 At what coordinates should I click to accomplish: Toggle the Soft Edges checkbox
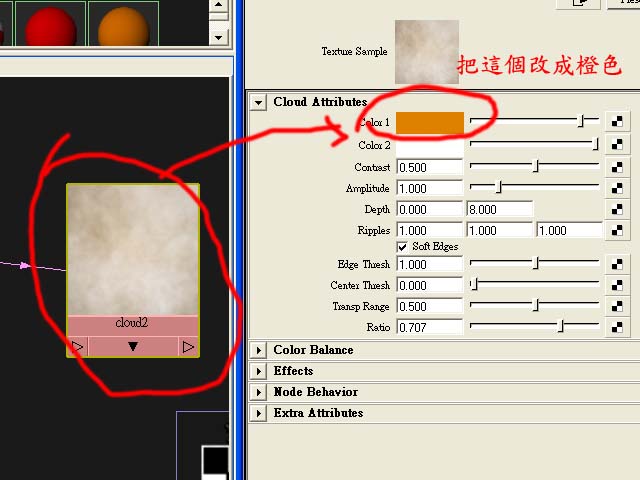coord(402,247)
